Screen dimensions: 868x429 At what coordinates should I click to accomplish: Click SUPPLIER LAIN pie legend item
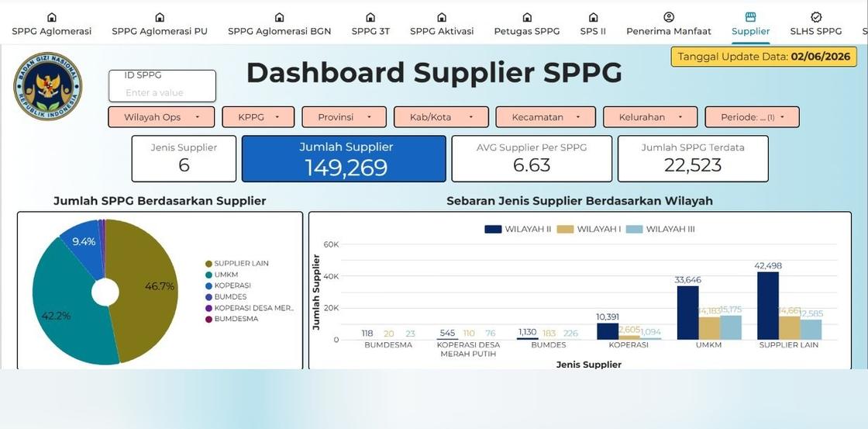tap(237, 263)
